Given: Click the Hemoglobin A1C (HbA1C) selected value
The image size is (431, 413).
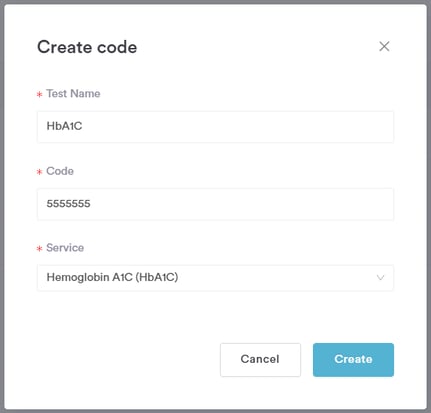Looking at the screenshot, I should [112, 277].
